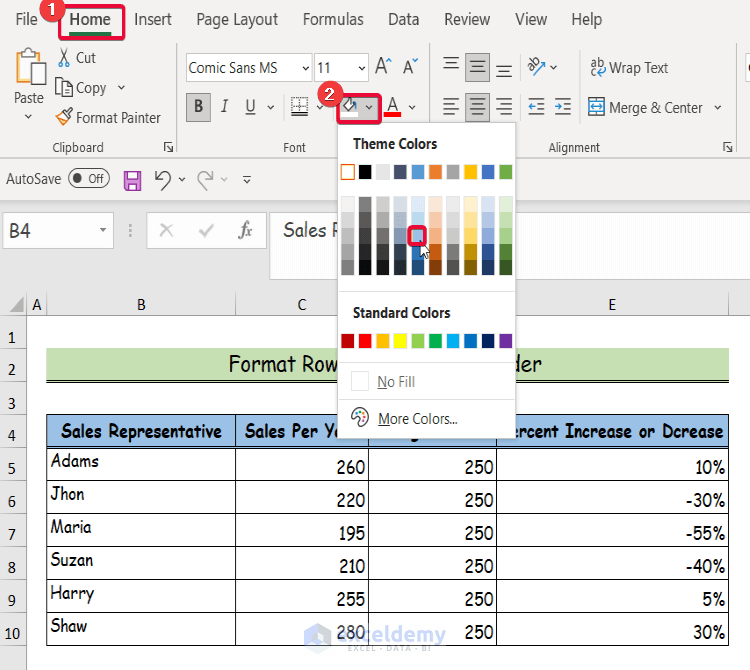This screenshot has width=750, height=670.
Task: Apply italic formatting
Action: pos(224,106)
